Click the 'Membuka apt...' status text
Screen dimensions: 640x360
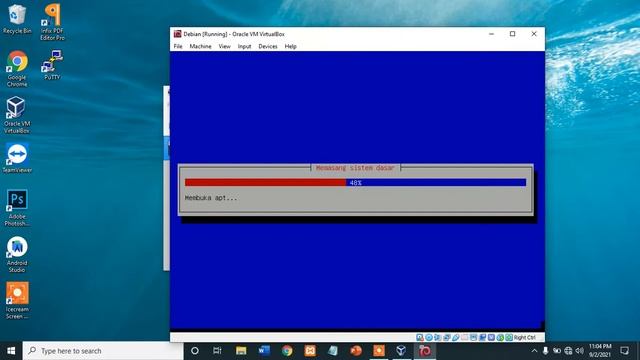click(211, 198)
